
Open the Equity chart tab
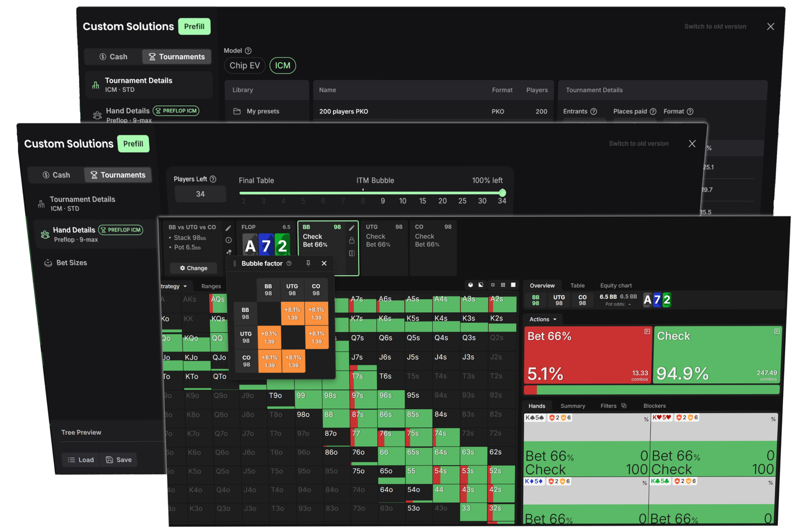[x=616, y=286]
